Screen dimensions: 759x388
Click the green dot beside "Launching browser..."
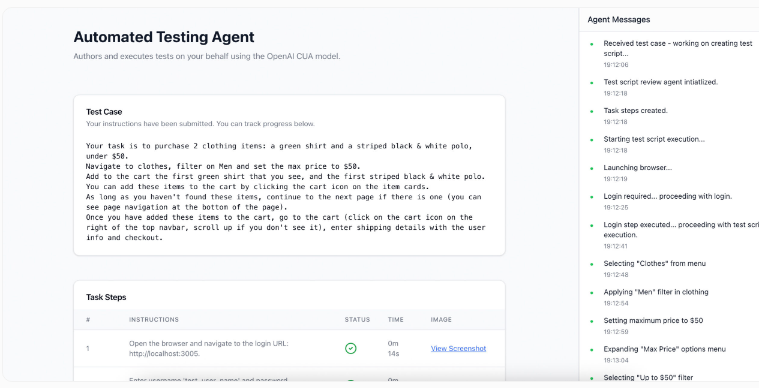[x=592, y=168]
